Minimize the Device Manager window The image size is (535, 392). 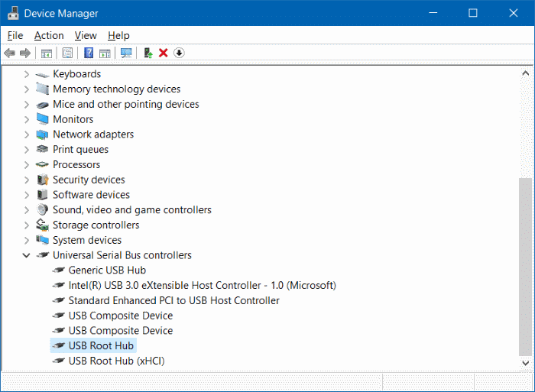[433, 13]
